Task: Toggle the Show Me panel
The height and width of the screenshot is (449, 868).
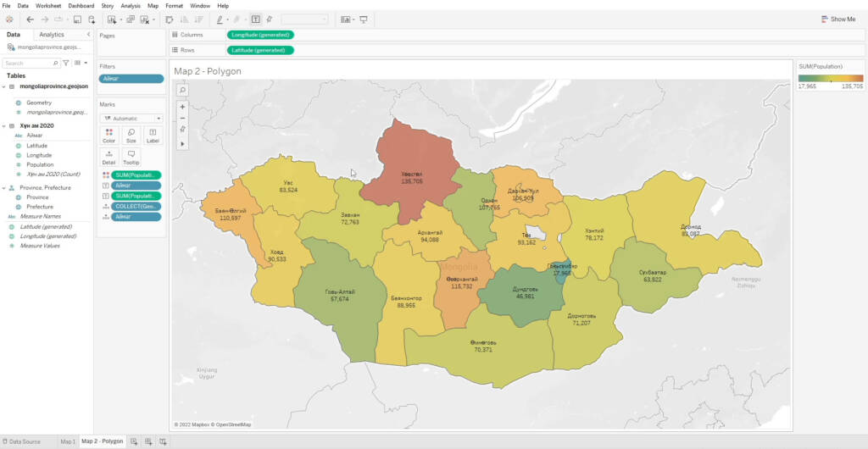Action: [x=837, y=19]
